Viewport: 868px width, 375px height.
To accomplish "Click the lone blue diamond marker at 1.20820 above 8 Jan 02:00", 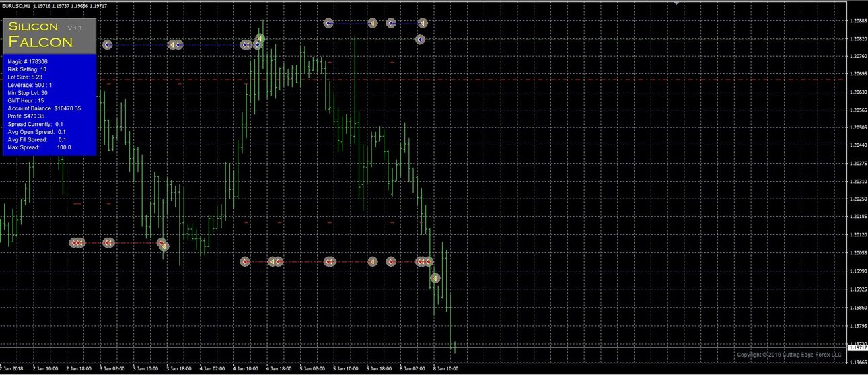I will (x=420, y=40).
